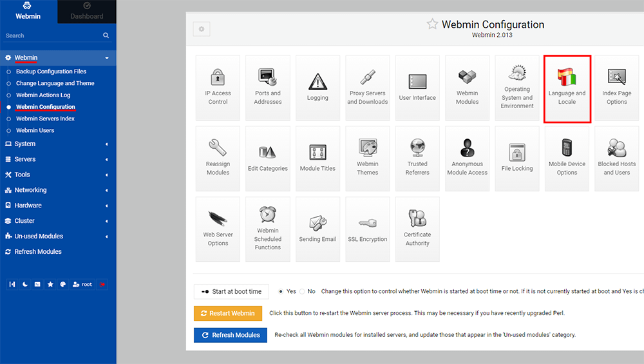Switch to the Dashboard tab

point(87,12)
